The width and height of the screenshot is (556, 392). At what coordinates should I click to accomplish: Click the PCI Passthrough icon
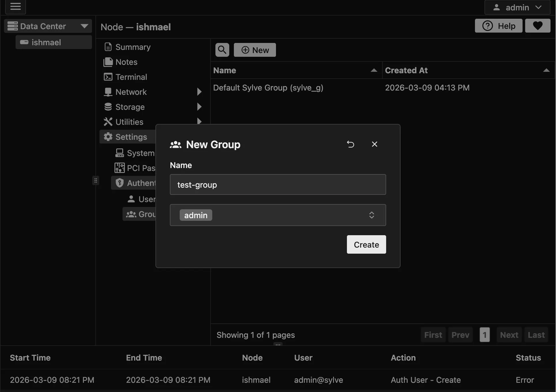click(x=119, y=168)
